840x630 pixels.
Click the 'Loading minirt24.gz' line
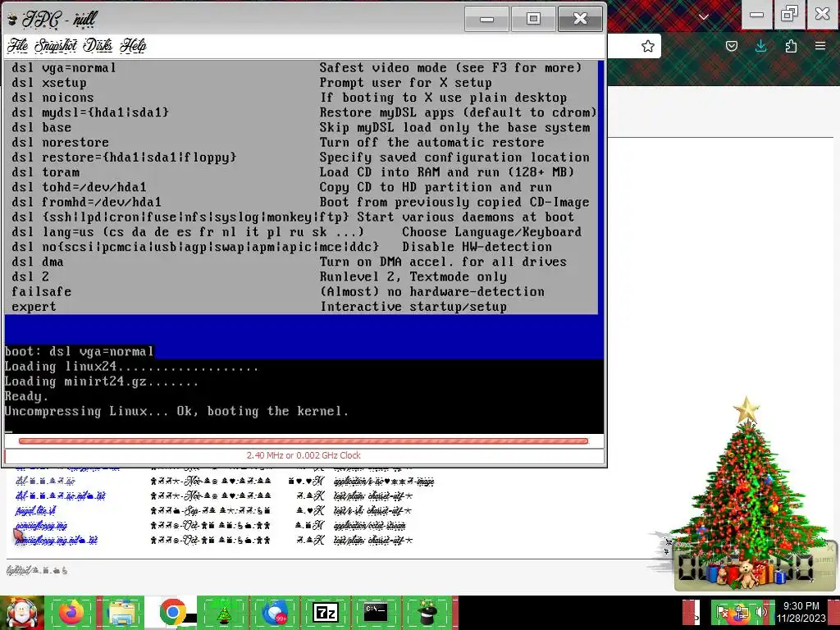[x=101, y=381]
